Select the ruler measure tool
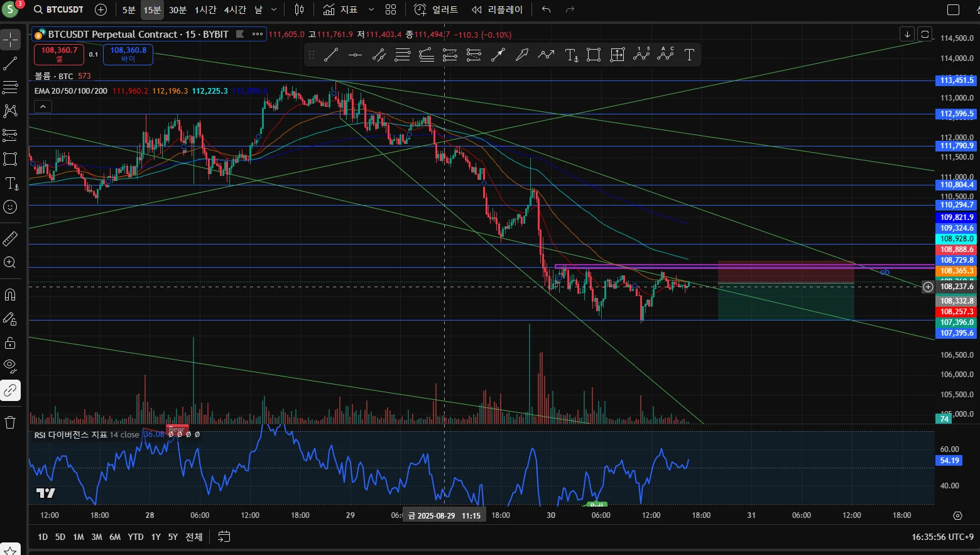Viewport: 980px width, 555px height. tap(10, 239)
